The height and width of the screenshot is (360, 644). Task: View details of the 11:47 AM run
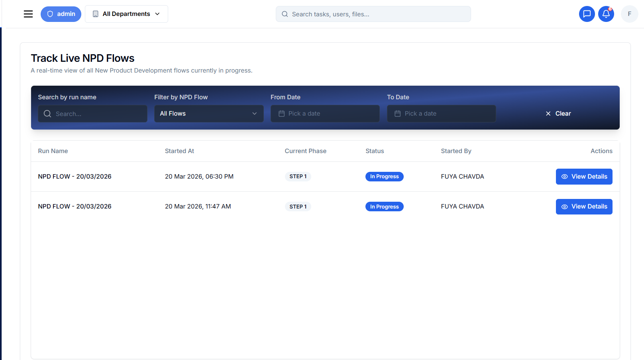[x=584, y=207]
